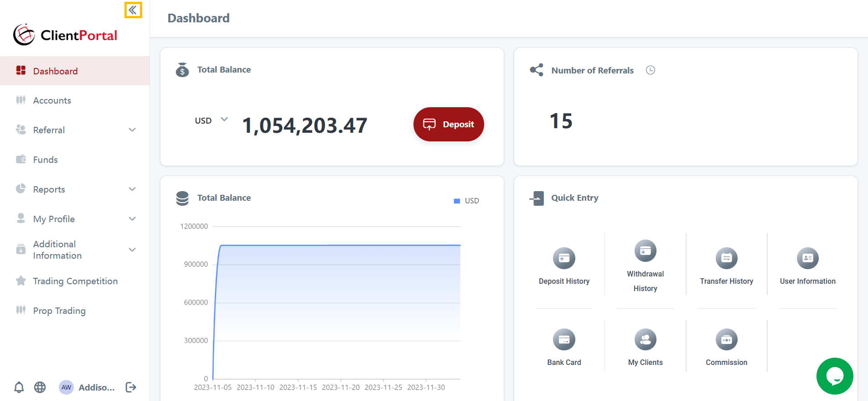Toggle the USD series in chart legend

466,201
